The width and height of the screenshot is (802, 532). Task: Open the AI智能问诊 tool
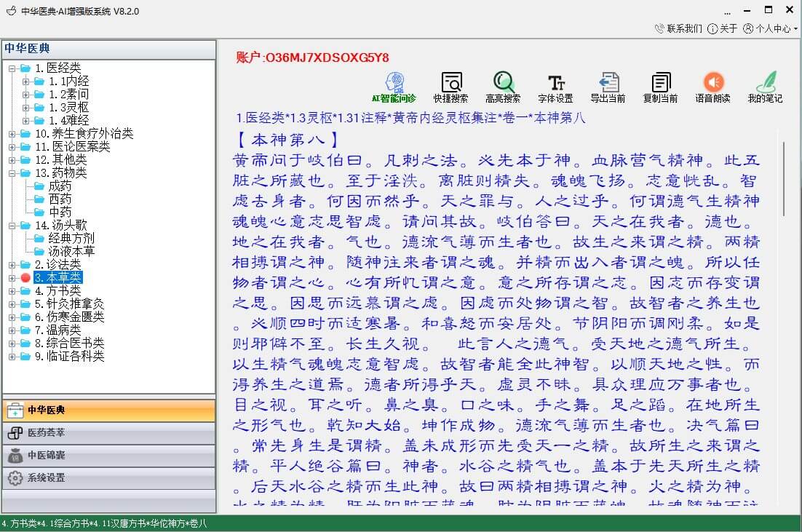pyautogui.click(x=394, y=87)
